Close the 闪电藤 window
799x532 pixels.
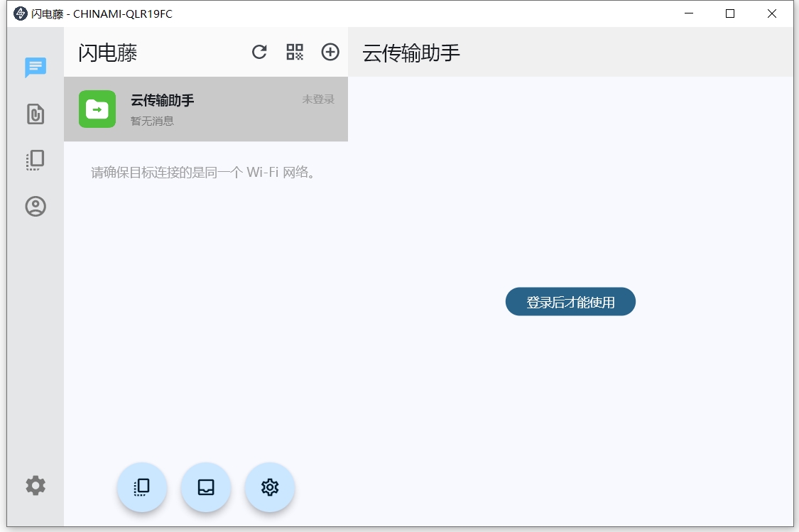point(772,13)
